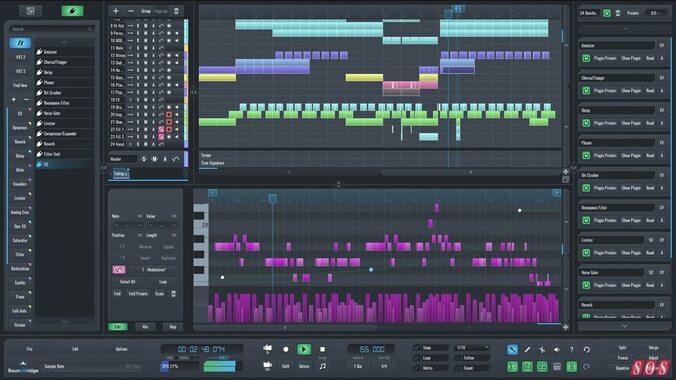Image resolution: width=676 pixels, height=380 pixels.
Task: Click the SoundBridge logo
Action: pos(23,367)
